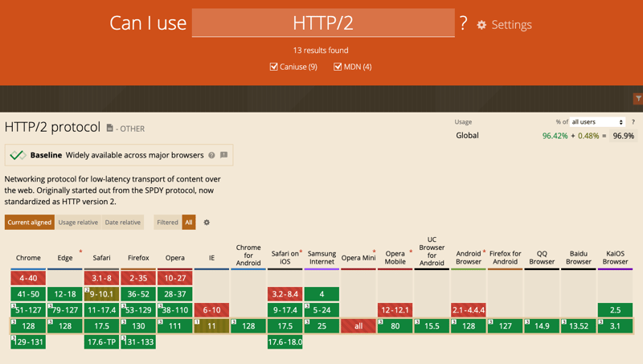This screenshot has height=364, width=643.
Task: Select the Filtered browsers option
Action: click(x=167, y=222)
